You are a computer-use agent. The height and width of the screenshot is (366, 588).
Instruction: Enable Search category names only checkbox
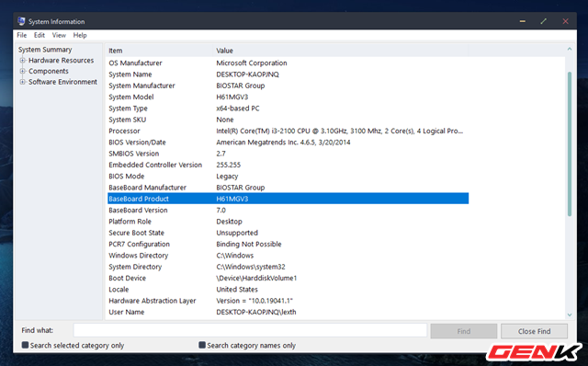coord(202,345)
